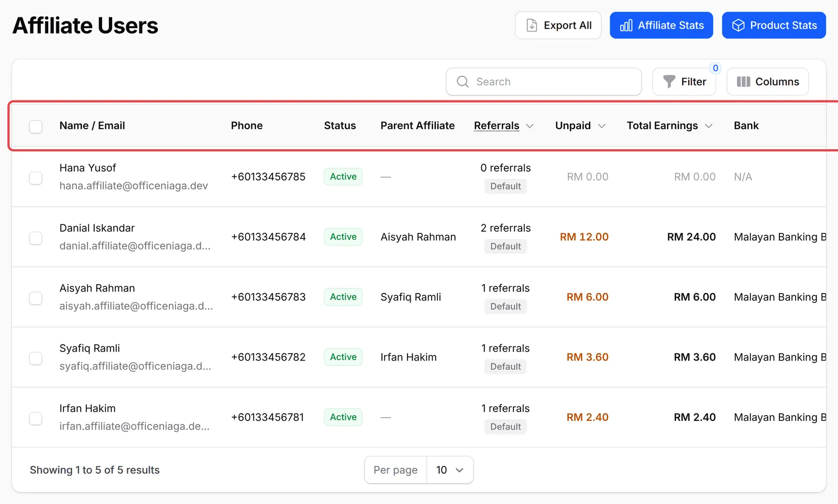838x504 pixels.
Task: Click the Phone column header
Action: click(247, 126)
